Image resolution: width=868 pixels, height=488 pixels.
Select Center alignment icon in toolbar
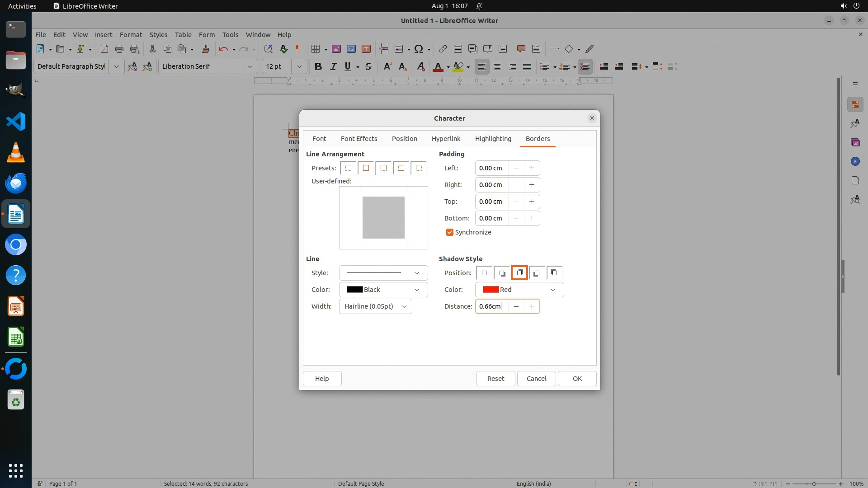pyautogui.click(x=497, y=66)
